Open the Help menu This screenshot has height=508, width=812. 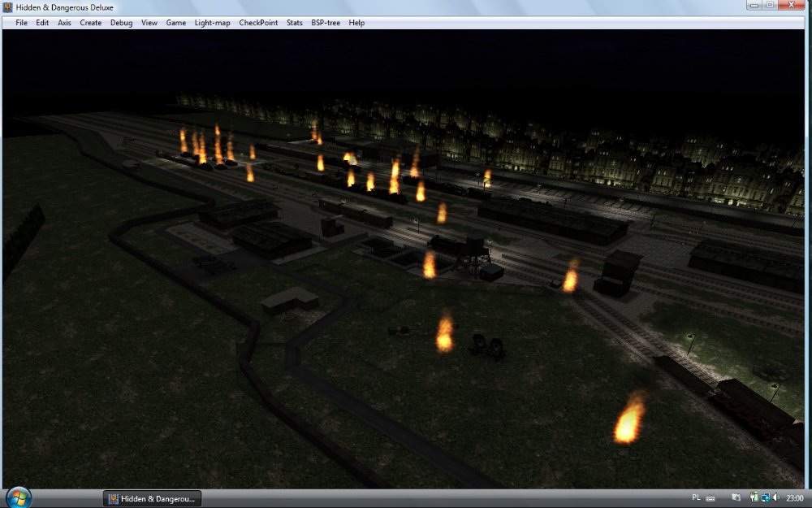[356, 23]
